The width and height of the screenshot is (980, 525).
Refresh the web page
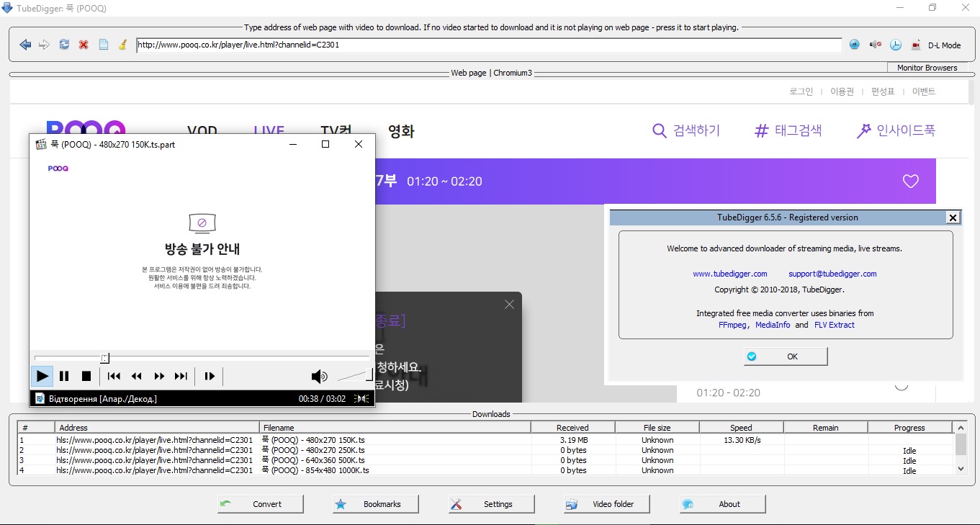[64, 45]
